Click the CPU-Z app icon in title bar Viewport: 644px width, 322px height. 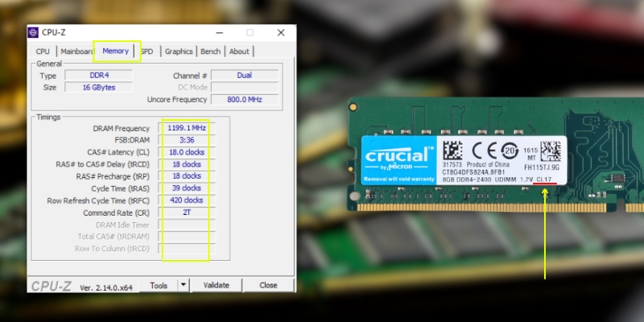33,32
